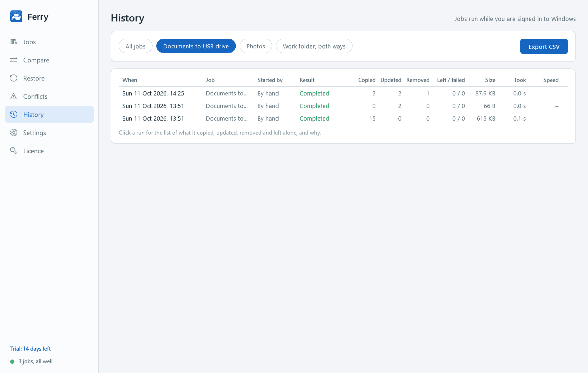Click the When column header
Screen dimensions: 588x373
[x=130, y=80]
